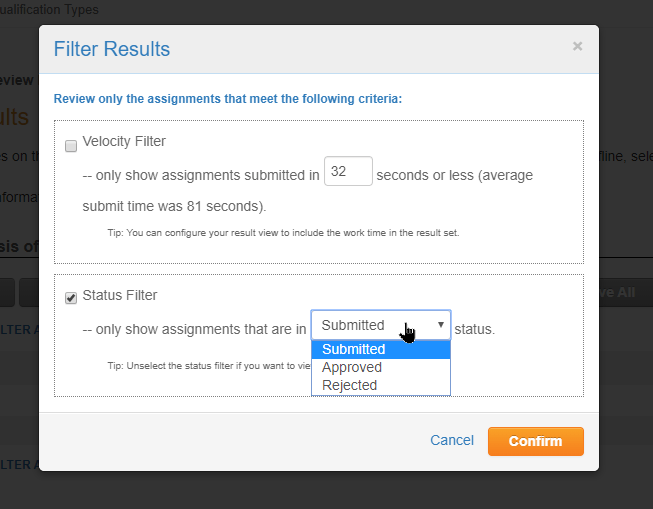
Task: Enable the Velocity Filter checkbox
Action: point(71,146)
